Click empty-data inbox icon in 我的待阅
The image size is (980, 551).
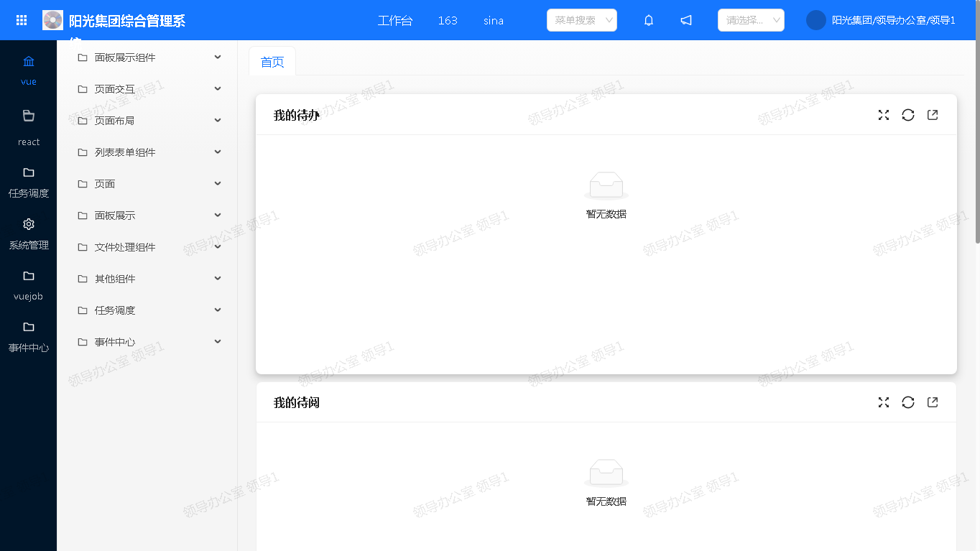(606, 473)
